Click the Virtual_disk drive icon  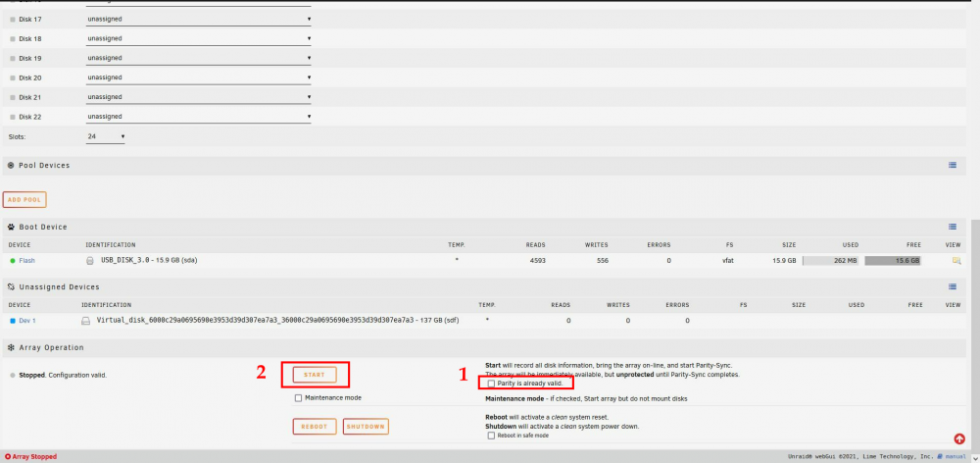click(x=86, y=321)
